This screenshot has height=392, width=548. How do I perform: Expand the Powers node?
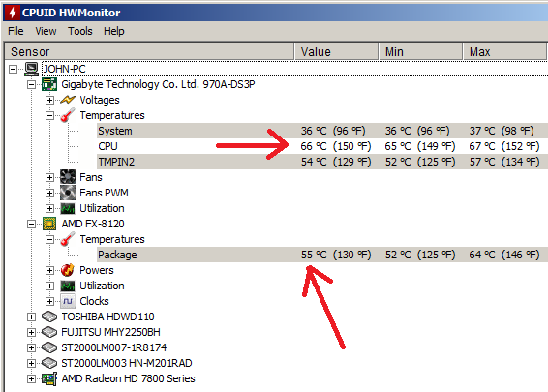[x=49, y=270]
